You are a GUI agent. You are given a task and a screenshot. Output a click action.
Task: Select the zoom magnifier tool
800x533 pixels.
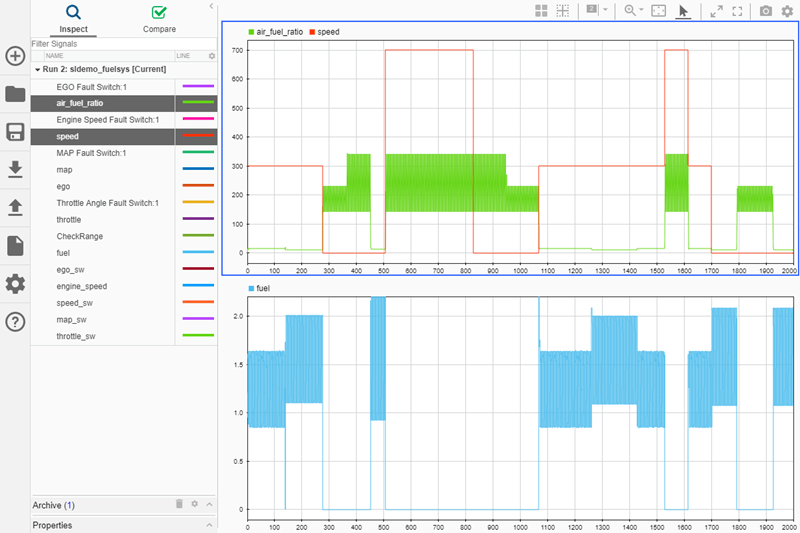[630, 10]
